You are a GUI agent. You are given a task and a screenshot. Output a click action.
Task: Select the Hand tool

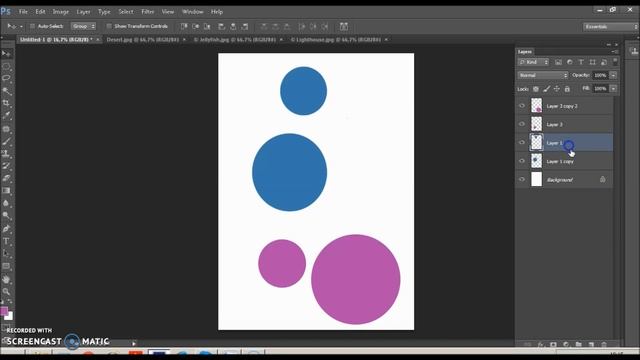[6, 280]
